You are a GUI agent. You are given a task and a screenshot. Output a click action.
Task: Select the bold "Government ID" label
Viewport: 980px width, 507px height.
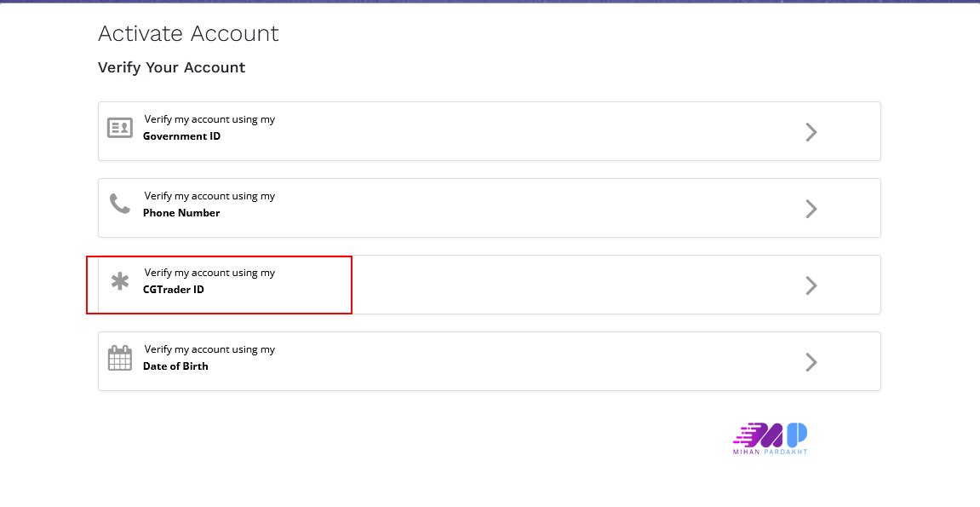point(181,136)
